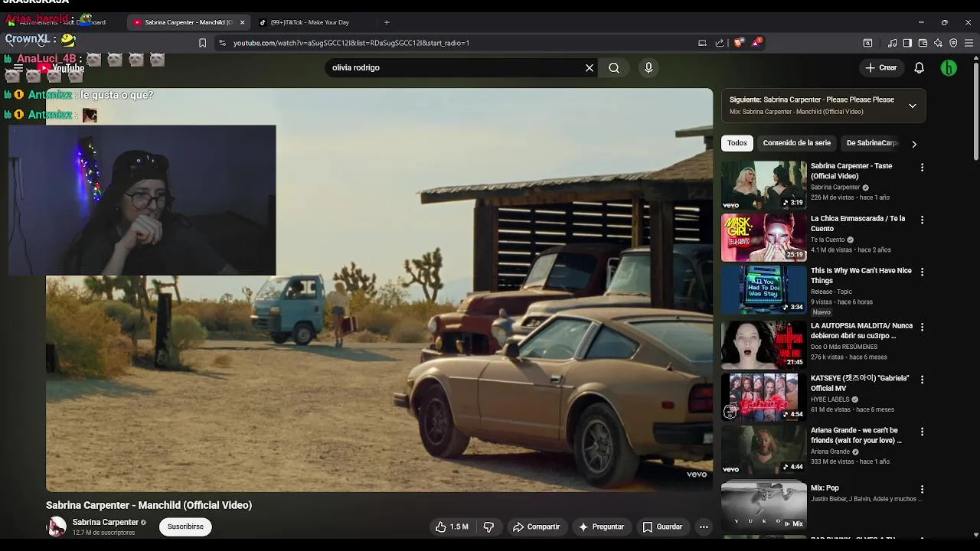Clear the olivia rodrigo search text
This screenshot has height=551, width=980.
[590, 68]
